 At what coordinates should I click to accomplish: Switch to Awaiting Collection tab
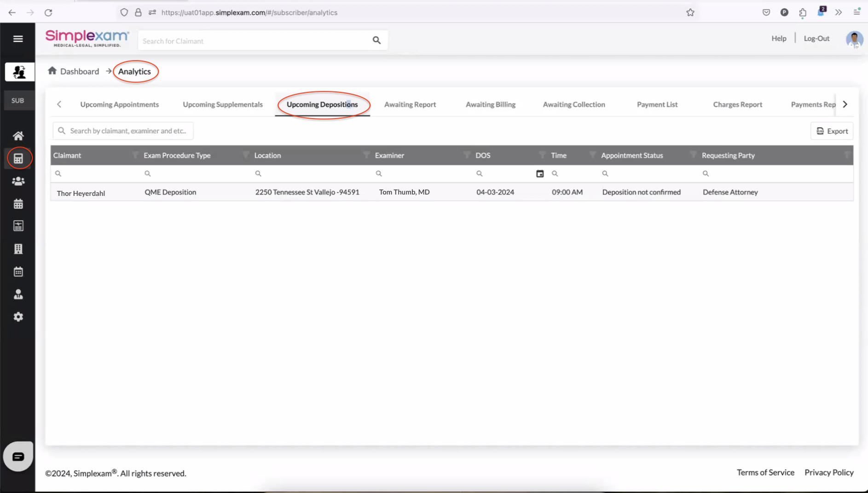(574, 104)
